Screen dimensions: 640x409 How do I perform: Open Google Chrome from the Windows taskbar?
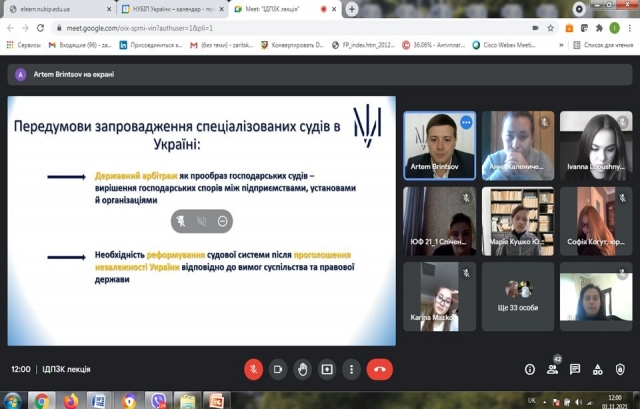pyautogui.click(x=41, y=400)
